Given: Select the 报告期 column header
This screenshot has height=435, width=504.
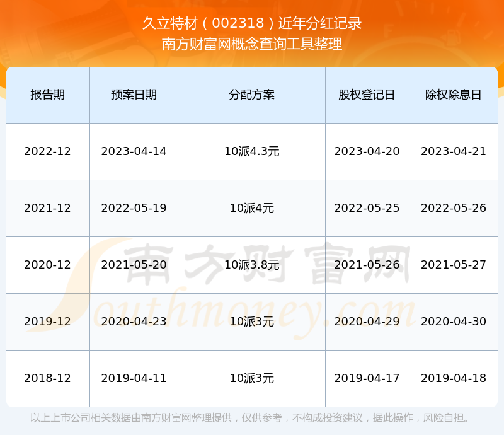Looking at the screenshot, I should coord(48,95).
